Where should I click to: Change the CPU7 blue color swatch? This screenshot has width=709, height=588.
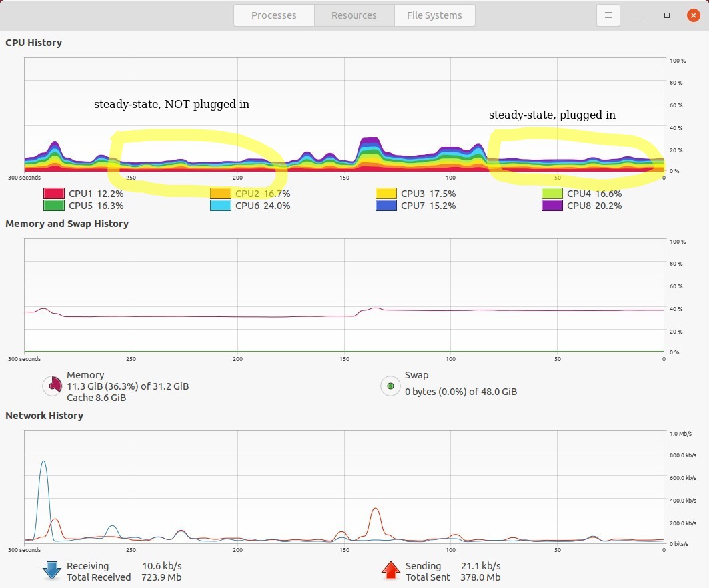coord(386,206)
